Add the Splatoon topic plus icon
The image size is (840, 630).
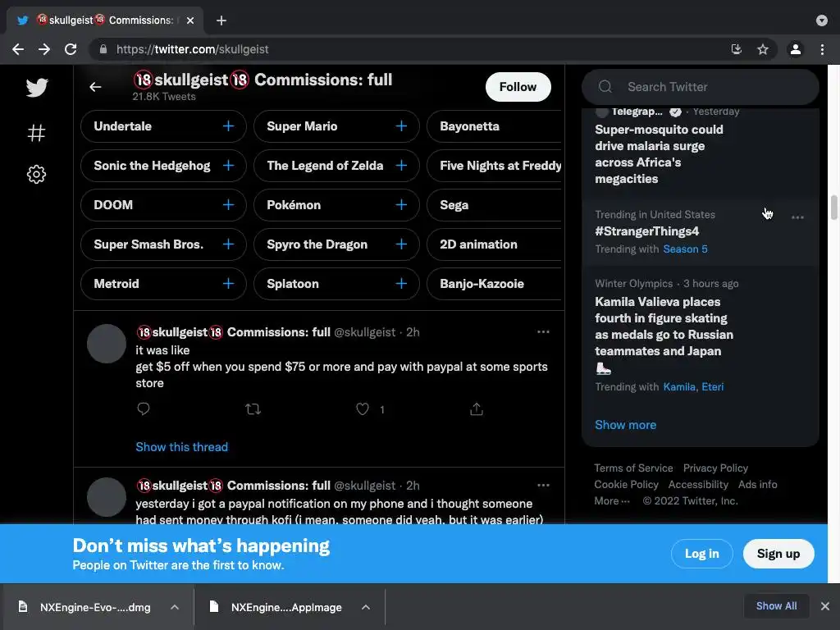(401, 283)
